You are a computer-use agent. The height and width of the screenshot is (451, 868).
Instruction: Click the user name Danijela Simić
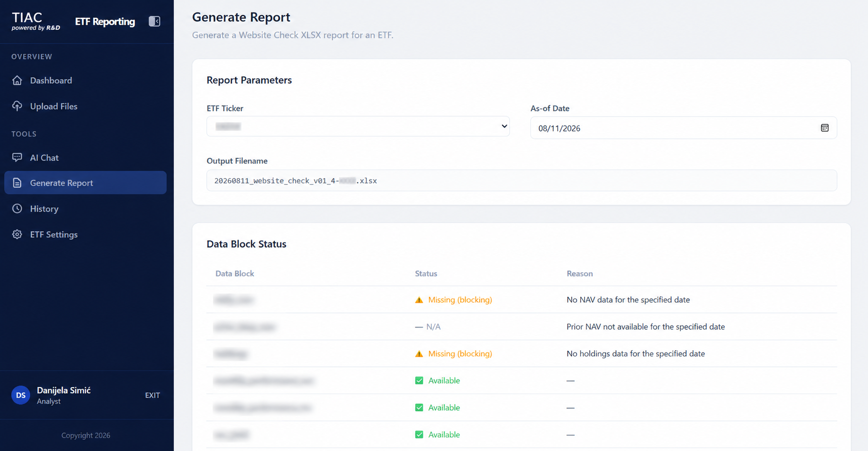(64, 390)
